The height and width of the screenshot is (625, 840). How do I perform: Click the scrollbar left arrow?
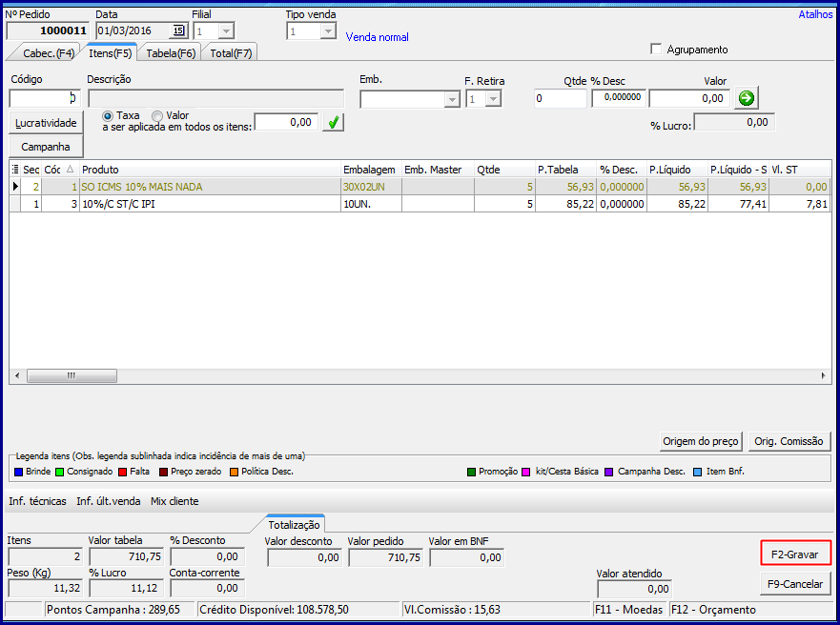17,375
